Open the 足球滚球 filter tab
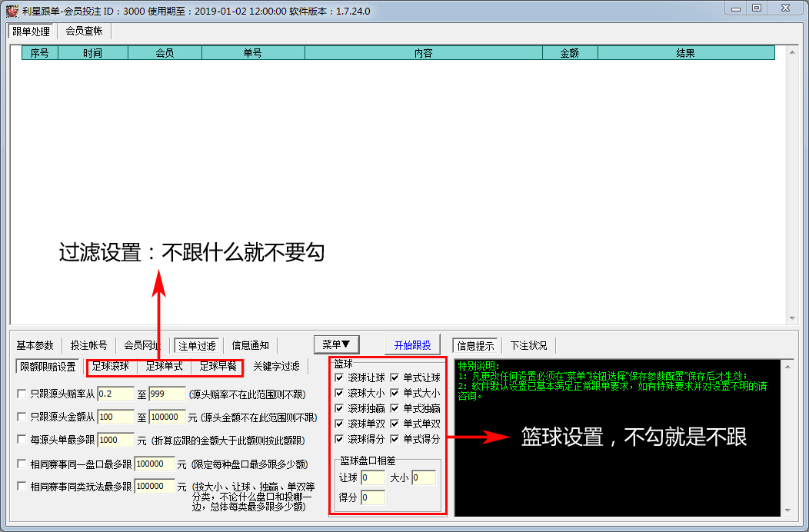 point(111,367)
